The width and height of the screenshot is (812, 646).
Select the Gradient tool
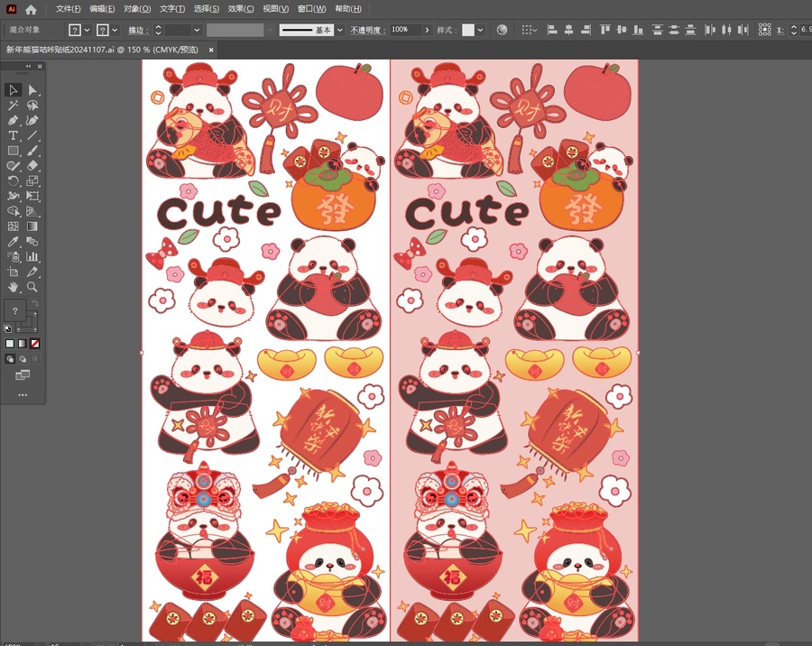click(x=32, y=226)
